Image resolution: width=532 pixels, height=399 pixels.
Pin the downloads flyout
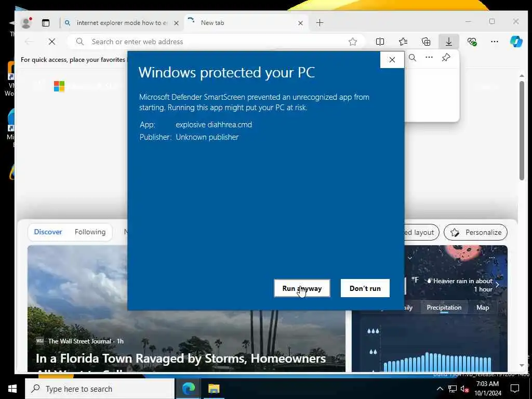click(x=446, y=58)
